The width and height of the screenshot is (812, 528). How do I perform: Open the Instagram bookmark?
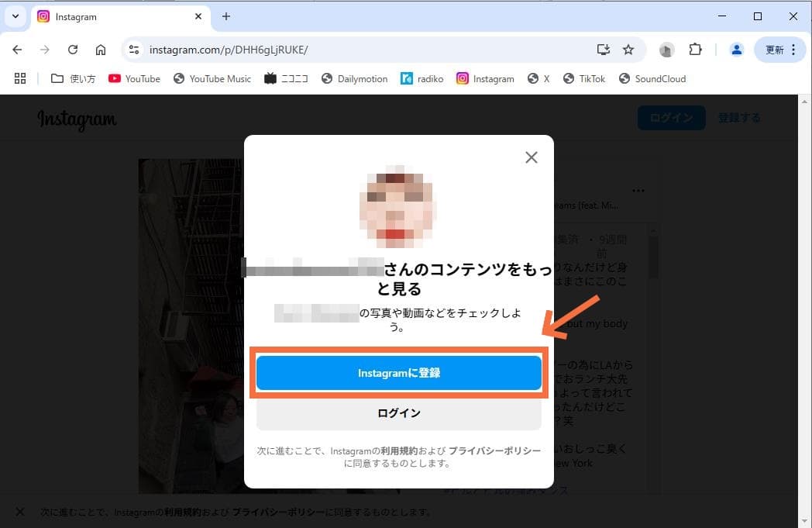coord(485,79)
